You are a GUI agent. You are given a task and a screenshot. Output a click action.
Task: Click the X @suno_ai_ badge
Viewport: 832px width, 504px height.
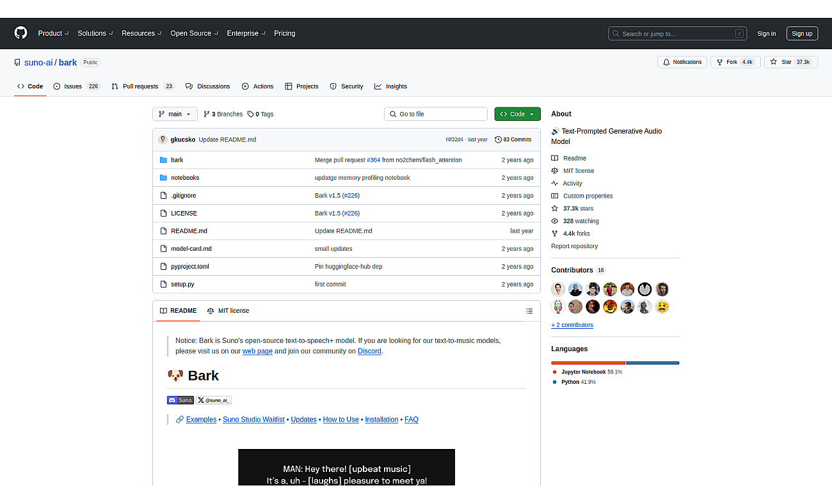pyautogui.click(x=213, y=400)
